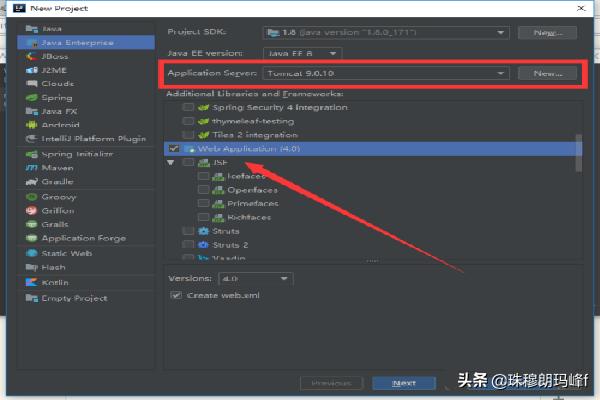Viewport: 600px width, 400px height.
Task: Click the JBoss icon in sidebar
Action: (32, 56)
